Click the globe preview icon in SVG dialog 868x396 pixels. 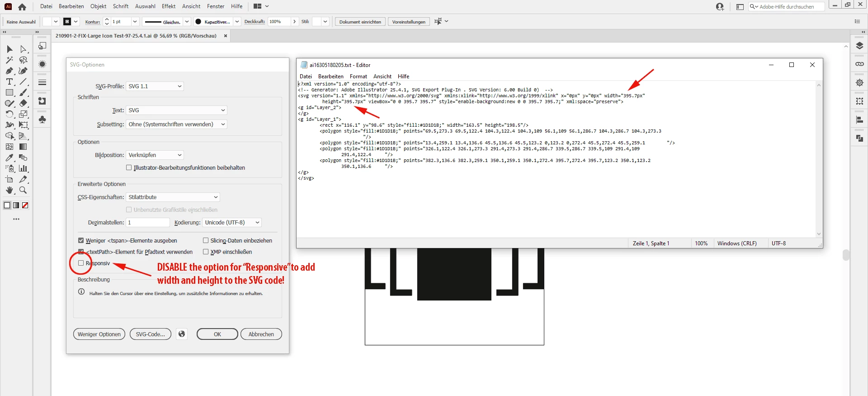coord(182,334)
